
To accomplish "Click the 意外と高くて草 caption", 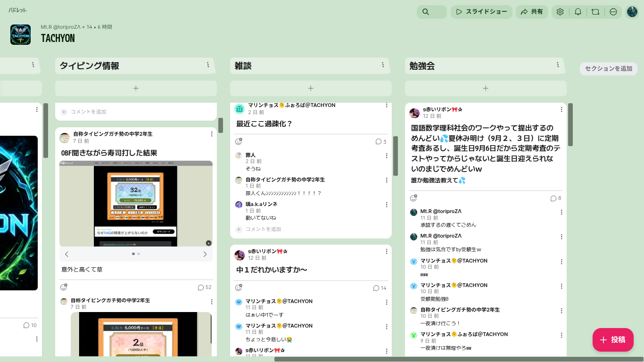I will pyautogui.click(x=82, y=270).
